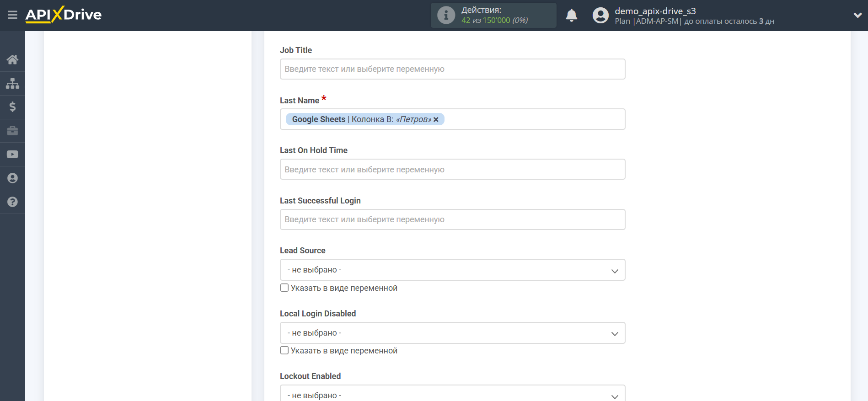
Task: Open help question icon in sidebar
Action: [12, 202]
